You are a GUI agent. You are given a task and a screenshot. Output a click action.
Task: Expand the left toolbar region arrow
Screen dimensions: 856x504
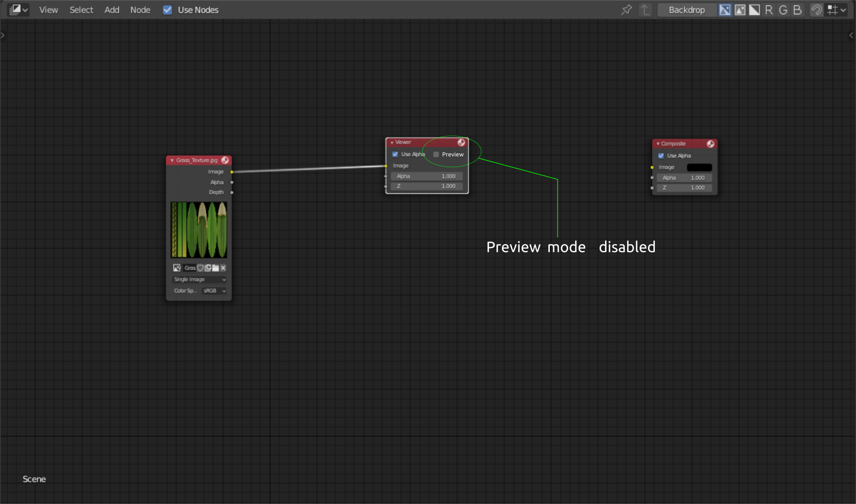click(2, 35)
